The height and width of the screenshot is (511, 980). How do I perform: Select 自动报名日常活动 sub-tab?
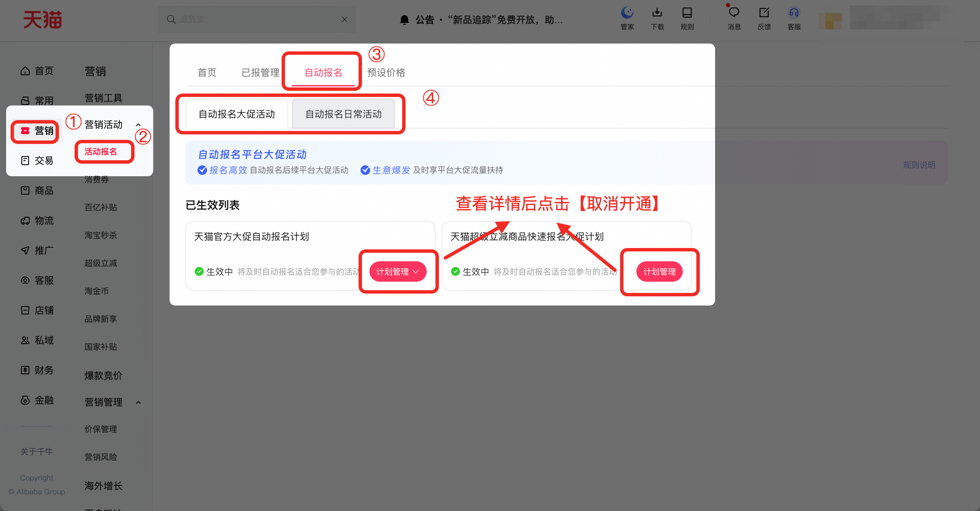[344, 114]
